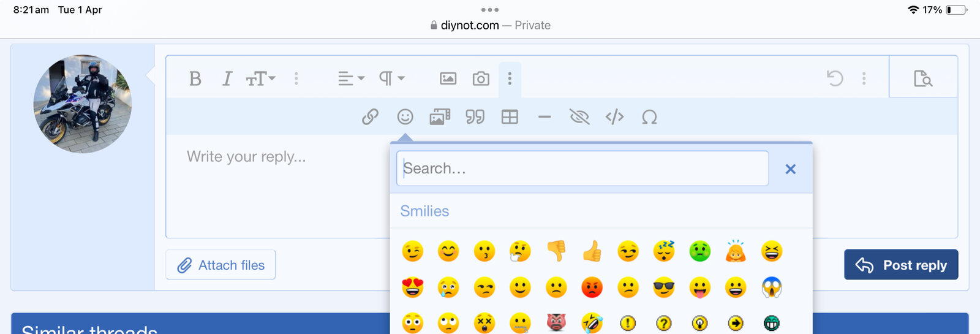Click the insert code icon
This screenshot has height=334, width=980.
pos(614,116)
